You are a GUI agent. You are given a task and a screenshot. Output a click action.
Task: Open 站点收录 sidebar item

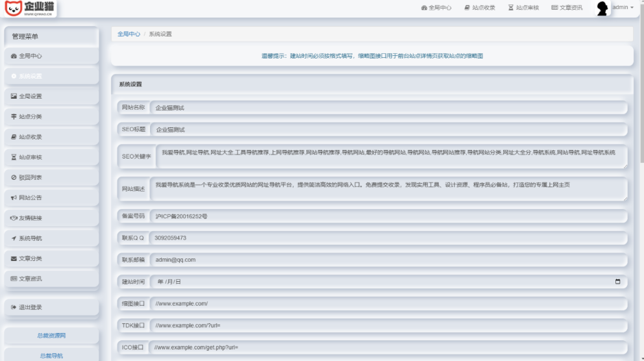(x=52, y=137)
